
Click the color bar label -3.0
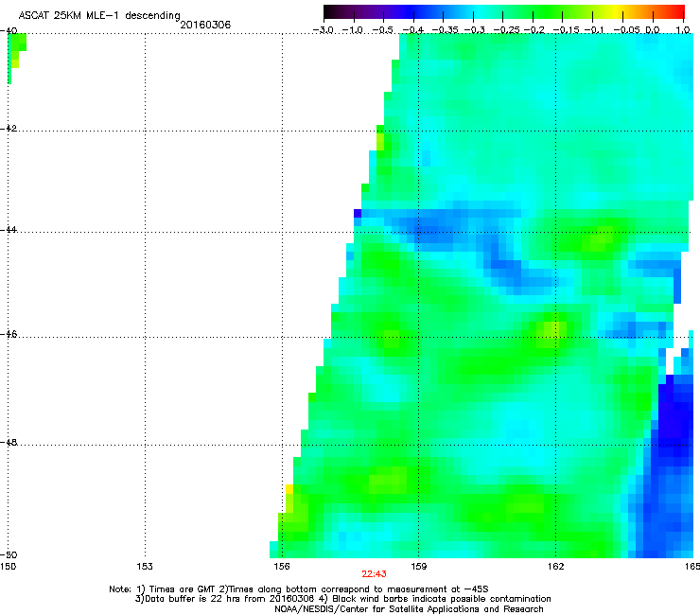[323, 30]
